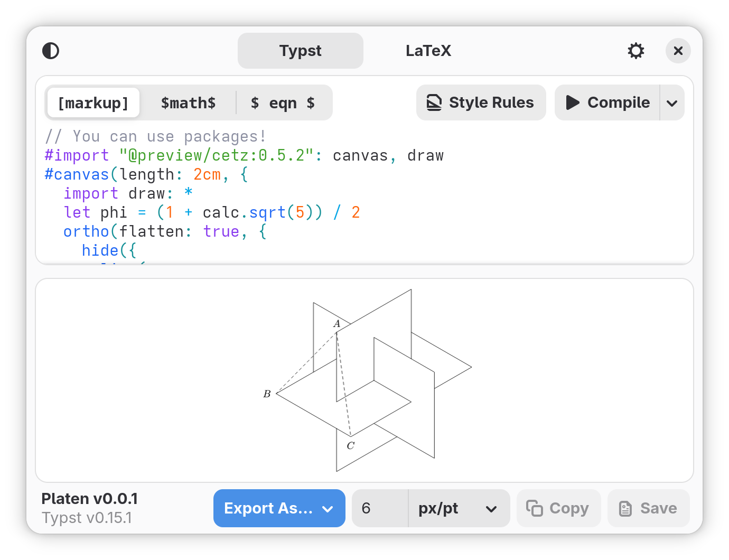This screenshot has height=560, width=729.
Task: Select the $math$ mode
Action: click(188, 102)
